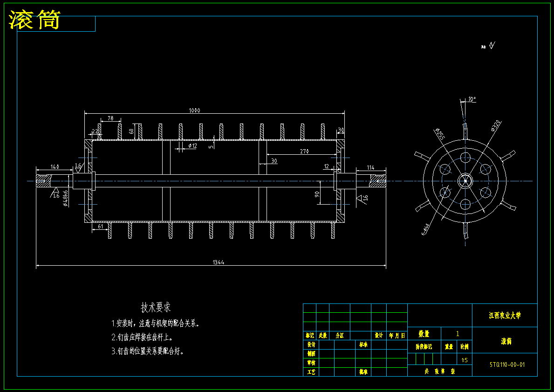This screenshot has width=554, height=392.
Task: Click the 滚筒 part name in title block
Action: click(506, 341)
